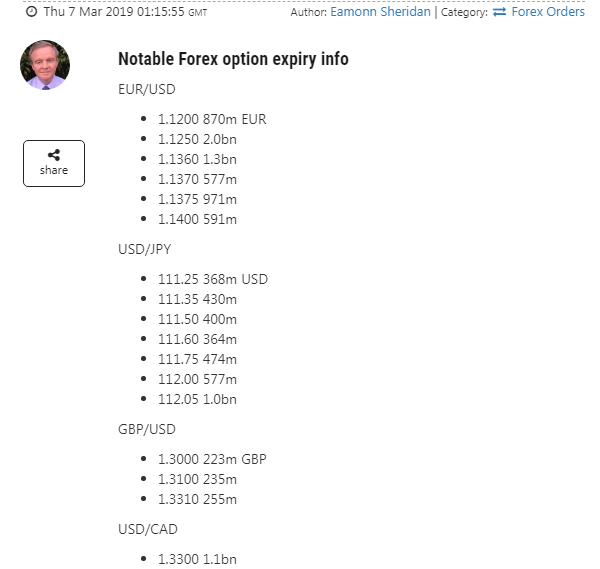Click the EUR/USD heading
Screen dimensions: 600x569
147,89
